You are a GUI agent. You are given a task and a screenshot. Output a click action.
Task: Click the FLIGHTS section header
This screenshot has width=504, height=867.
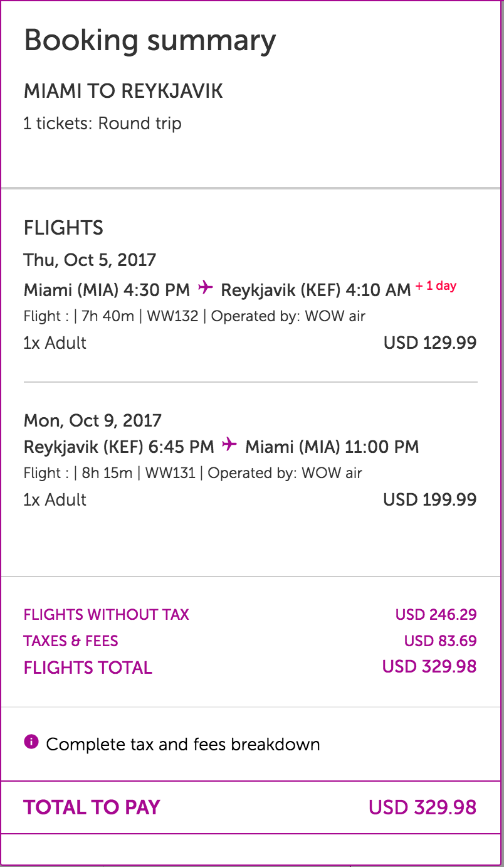pyautogui.click(x=63, y=228)
